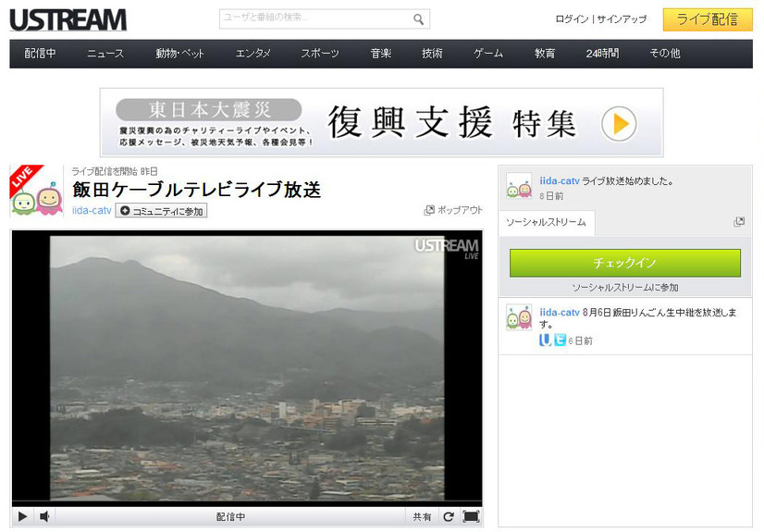Click コミュニティに参加 button
The width and height of the screenshot is (764, 532).
(x=161, y=211)
